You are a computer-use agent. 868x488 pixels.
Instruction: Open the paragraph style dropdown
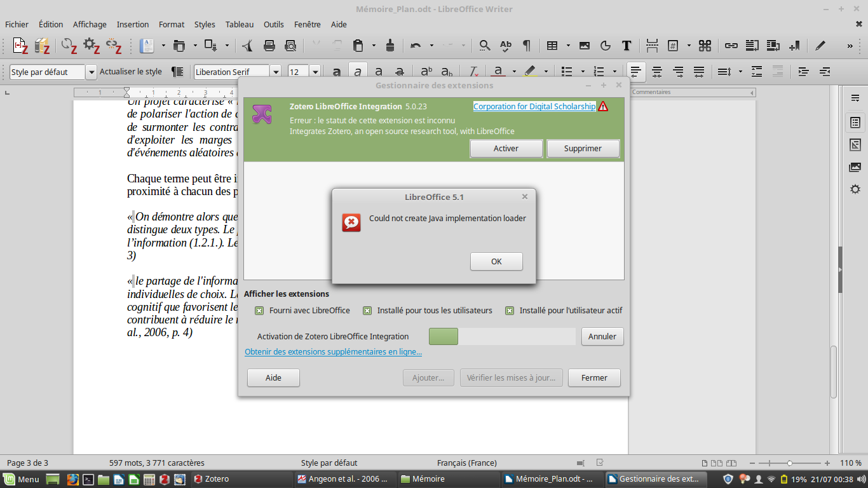pos(92,72)
